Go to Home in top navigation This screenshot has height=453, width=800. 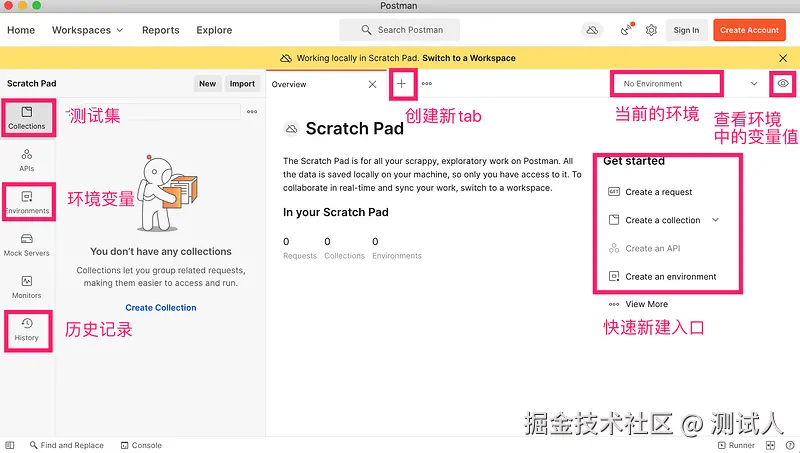21,30
